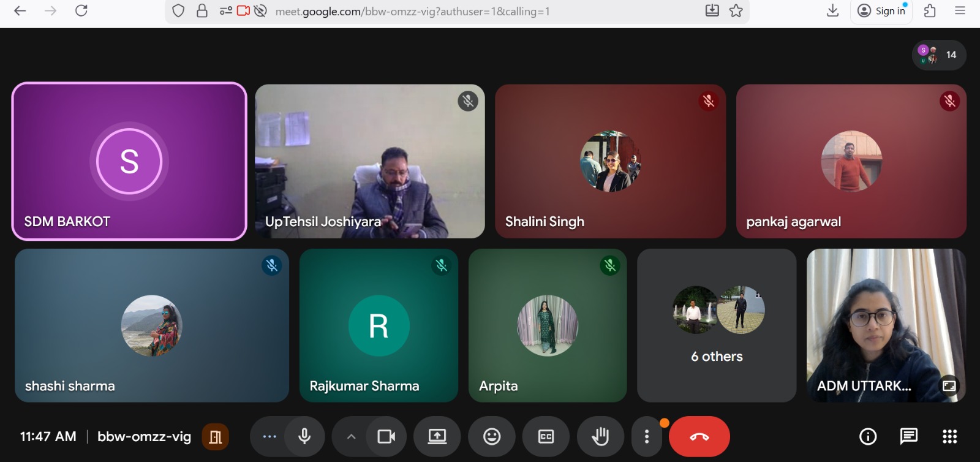Open the Firefox application menu
This screenshot has height=462, width=980.
960,10
